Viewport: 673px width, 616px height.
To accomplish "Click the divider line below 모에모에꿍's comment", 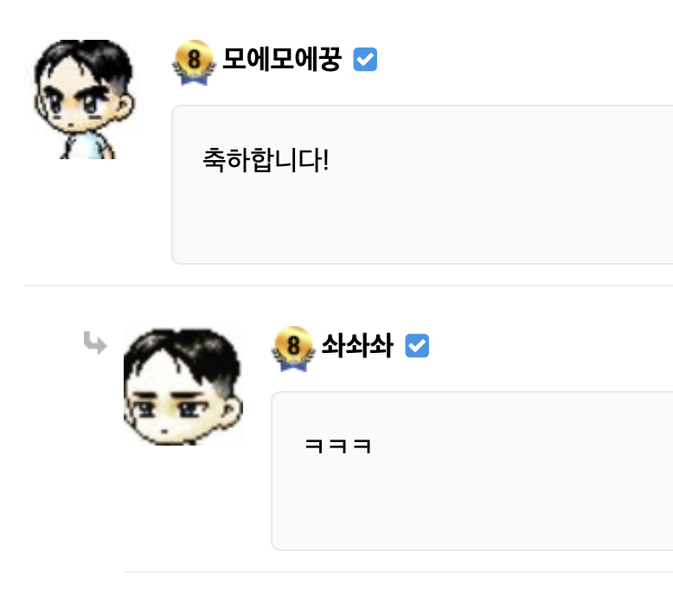I will click(346, 285).
